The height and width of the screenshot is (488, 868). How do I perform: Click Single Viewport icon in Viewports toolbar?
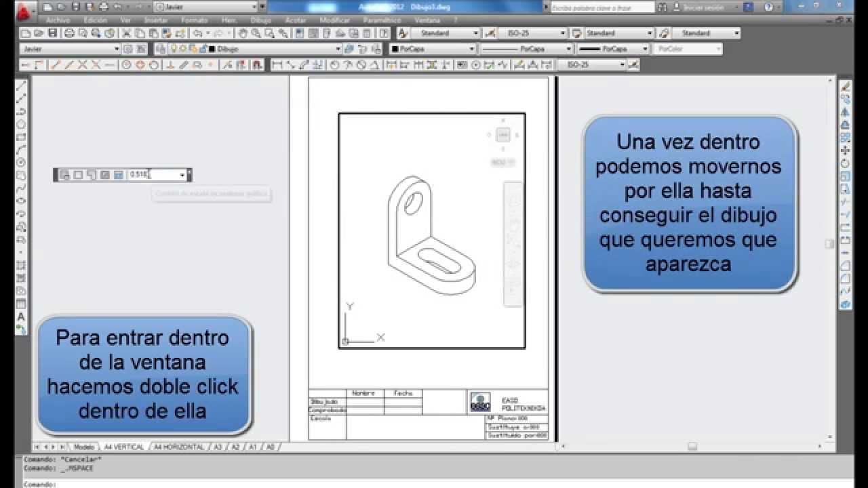pos(78,175)
